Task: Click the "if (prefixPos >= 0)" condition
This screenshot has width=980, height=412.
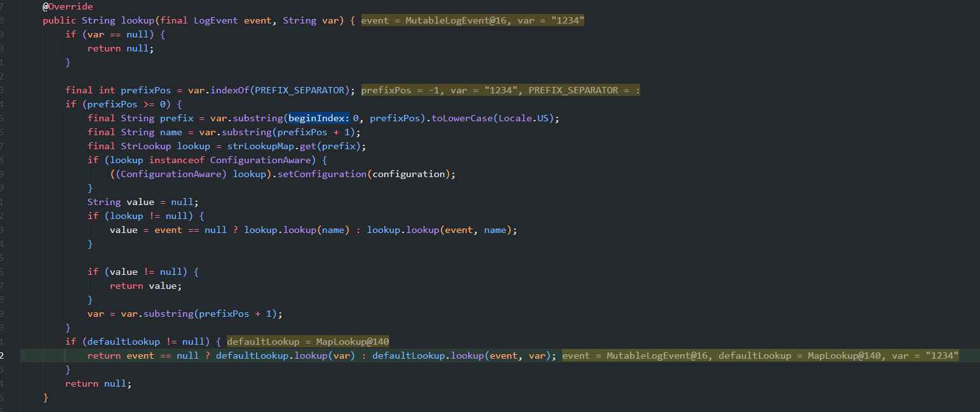Action: pos(124,104)
